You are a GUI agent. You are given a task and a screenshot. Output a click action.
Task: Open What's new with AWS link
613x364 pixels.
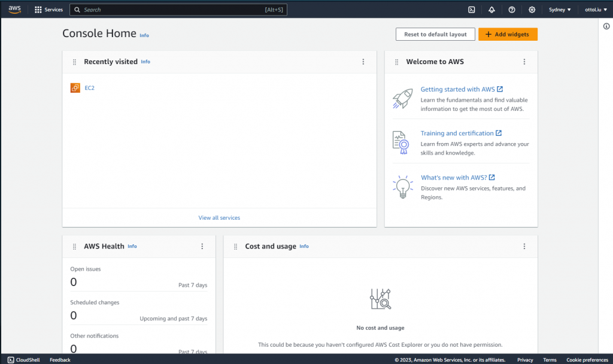click(458, 177)
